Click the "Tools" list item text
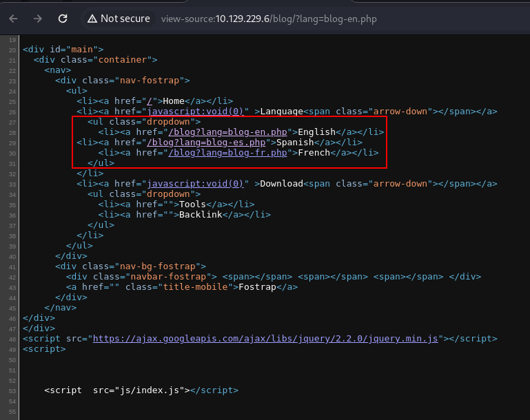530x420 pixels. [x=192, y=204]
